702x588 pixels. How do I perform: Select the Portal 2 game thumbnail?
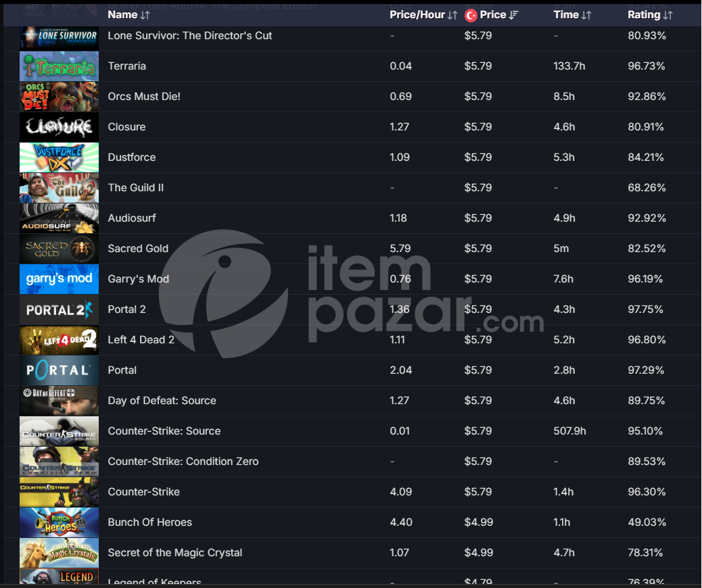(x=59, y=310)
